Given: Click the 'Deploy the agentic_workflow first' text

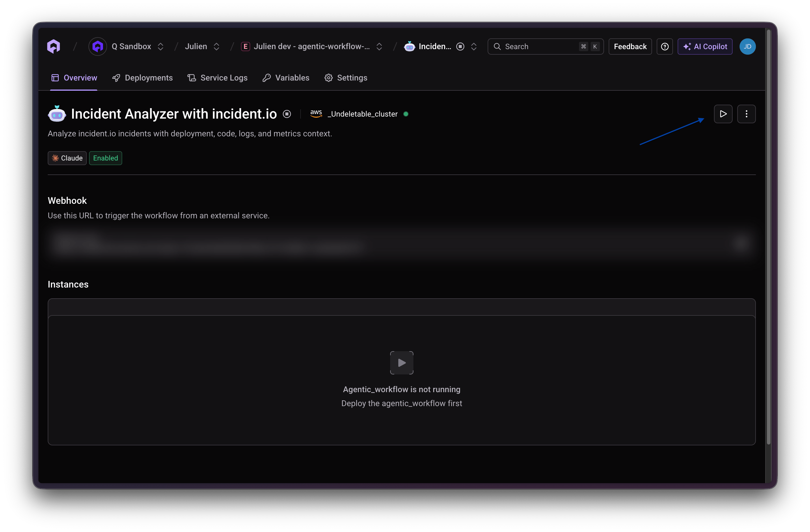Looking at the screenshot, I should coord(402,404).
